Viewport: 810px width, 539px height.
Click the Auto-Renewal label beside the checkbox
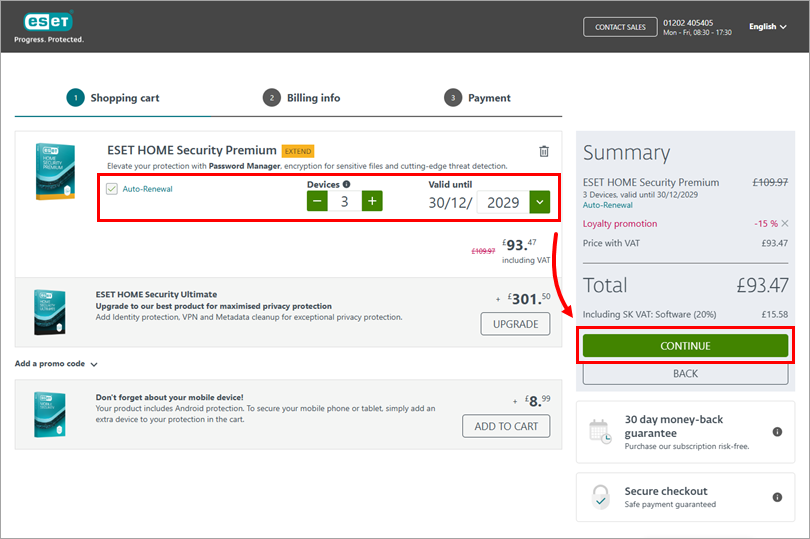147,189
